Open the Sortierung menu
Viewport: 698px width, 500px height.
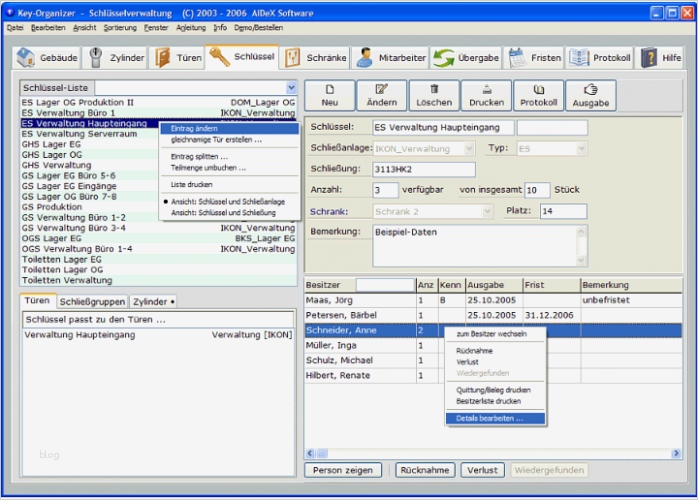120,28
